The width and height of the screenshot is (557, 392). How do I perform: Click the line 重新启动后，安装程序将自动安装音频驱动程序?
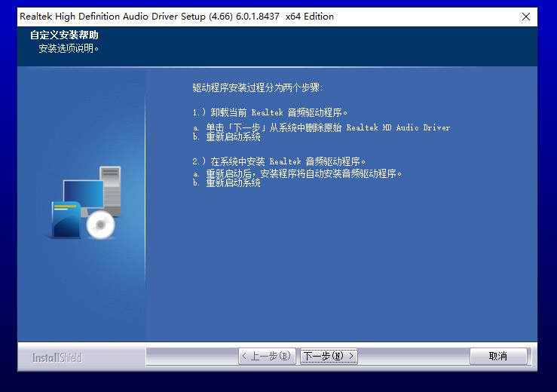click(297, 174)
